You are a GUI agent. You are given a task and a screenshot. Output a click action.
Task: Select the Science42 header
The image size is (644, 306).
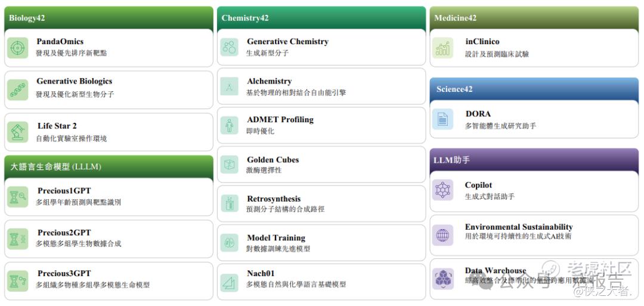[x=534, y=89]
